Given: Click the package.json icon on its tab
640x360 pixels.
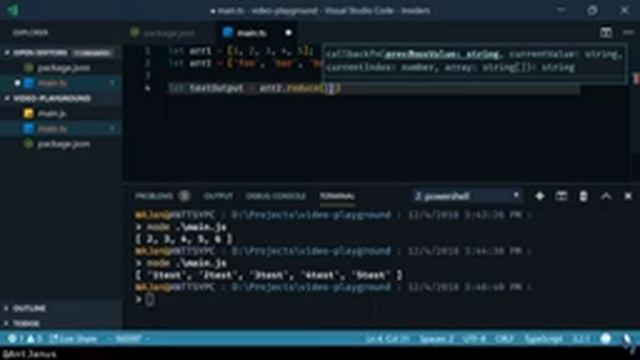Looking at the screenshot, I should tap(135, 33).
